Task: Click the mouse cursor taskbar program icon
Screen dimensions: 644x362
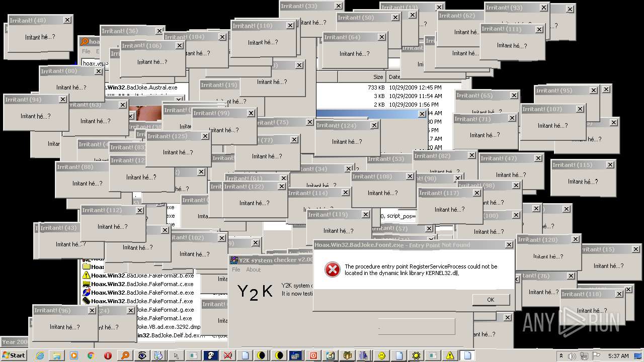Action: coord(176,355)
